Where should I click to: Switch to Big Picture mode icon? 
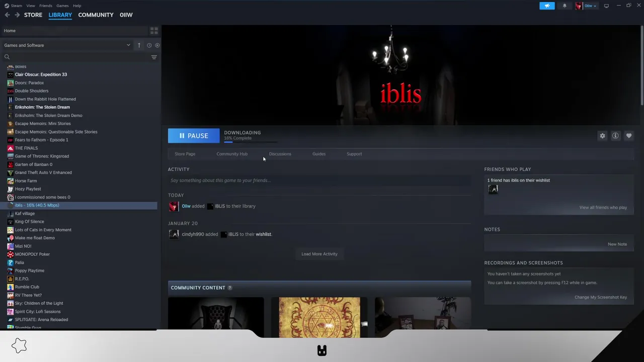[x=606, y=6]
